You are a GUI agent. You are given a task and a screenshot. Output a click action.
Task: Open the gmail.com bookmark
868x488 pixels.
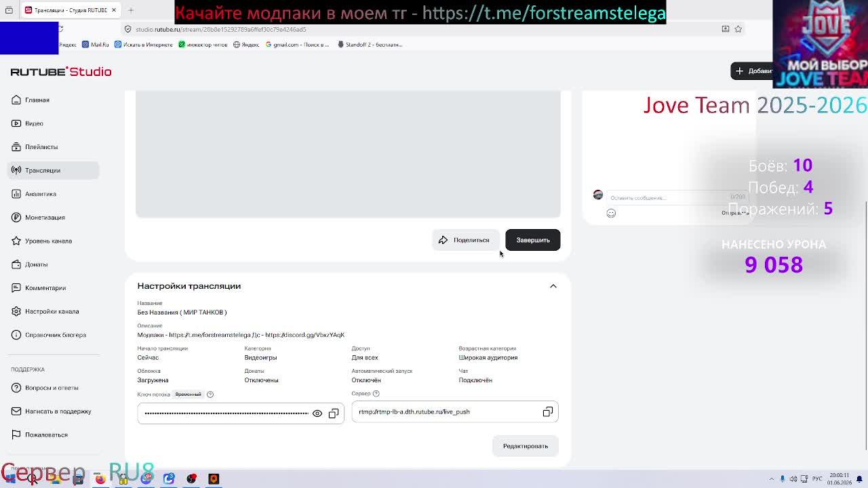(297, 45)
